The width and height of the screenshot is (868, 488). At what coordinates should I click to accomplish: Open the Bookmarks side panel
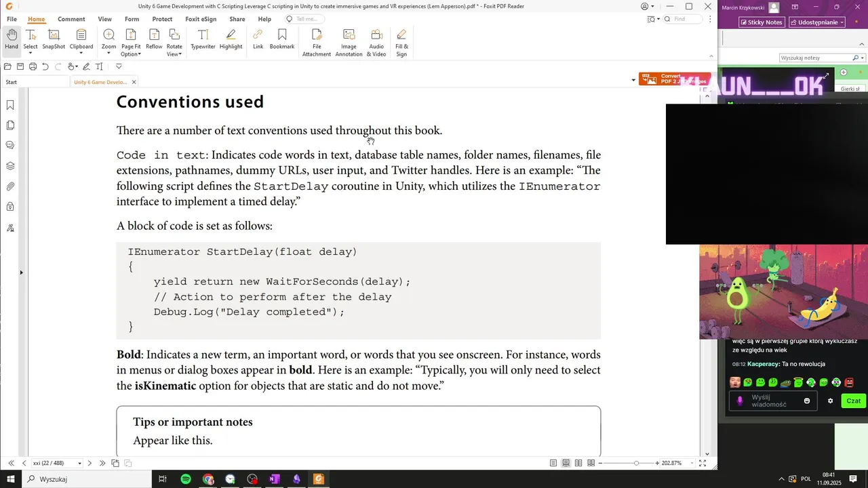(x=10, y=105)
